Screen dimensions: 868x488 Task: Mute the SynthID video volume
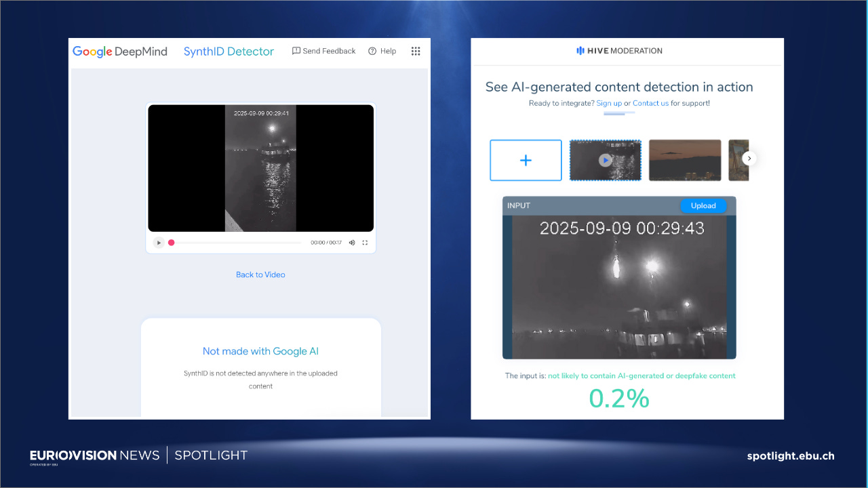(x=351, y=243)
